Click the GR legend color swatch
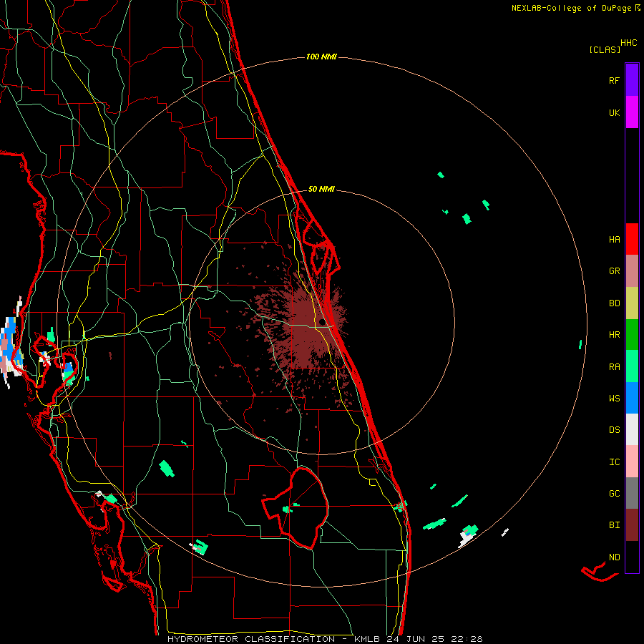Viewport: 644px width, 644px height. coord(632,271)
